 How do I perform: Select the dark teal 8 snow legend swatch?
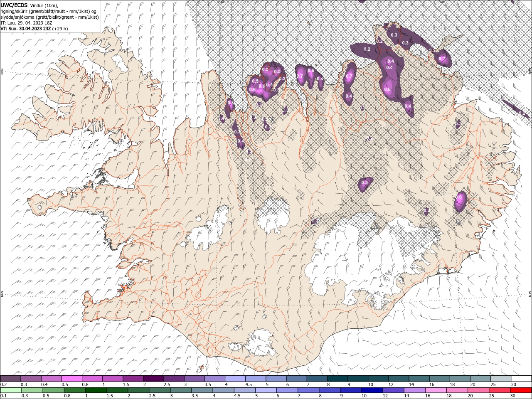pyautogui.click(x=337, y=379)
